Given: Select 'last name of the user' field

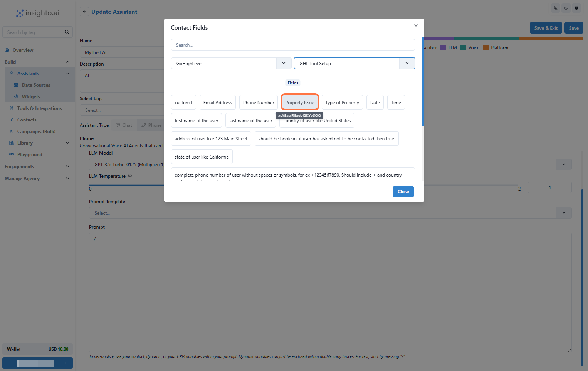Looking at the screenshot, I should 251,120.
